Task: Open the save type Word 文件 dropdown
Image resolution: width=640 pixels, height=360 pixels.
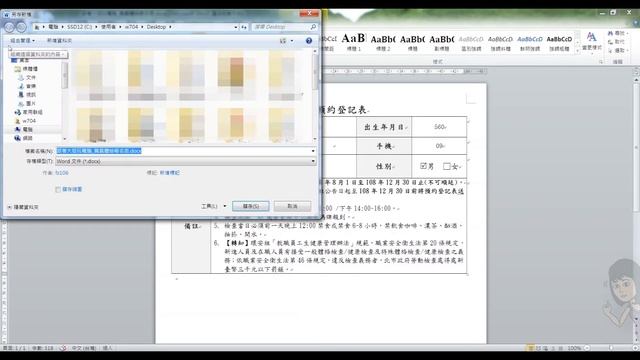Action: coord(186,161)
